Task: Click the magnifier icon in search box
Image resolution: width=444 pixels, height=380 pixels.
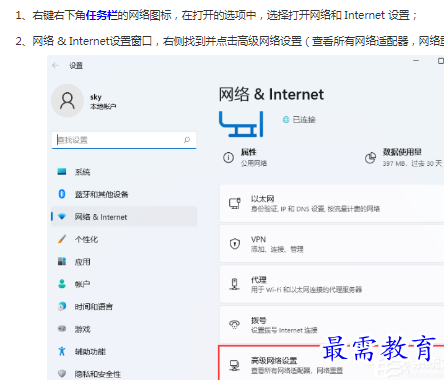Action: 187,140
